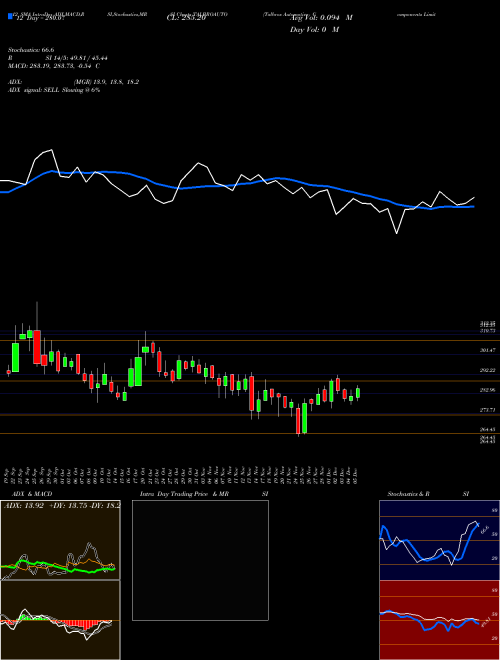Click the blue 12 Day SMA legend square

pyautogui.click(x=10, y=17)
